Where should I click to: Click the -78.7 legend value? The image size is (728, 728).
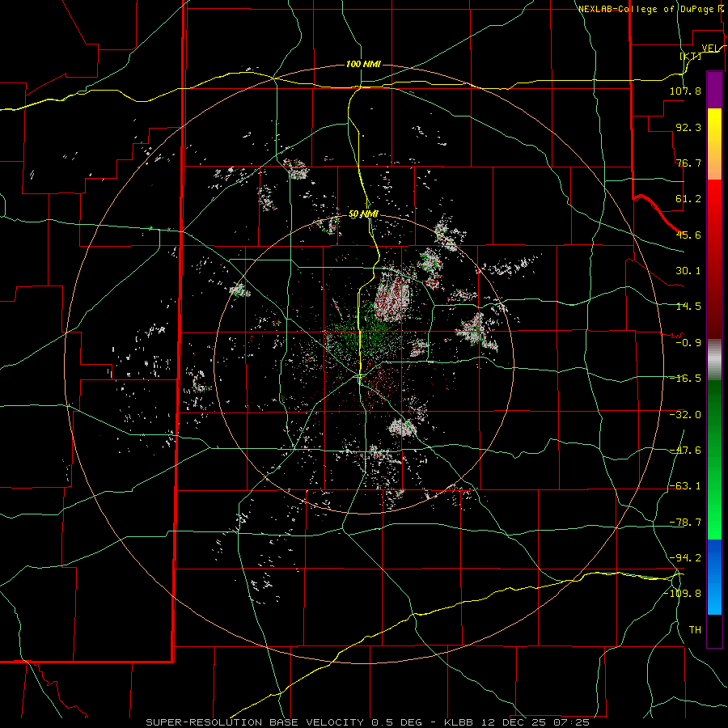685,523
